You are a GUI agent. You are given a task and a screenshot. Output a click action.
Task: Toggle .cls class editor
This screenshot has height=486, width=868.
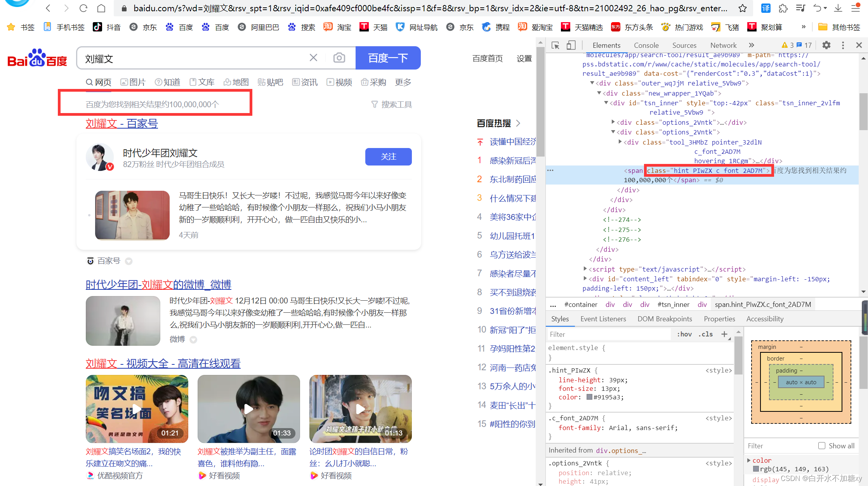[x=705, y=334]
